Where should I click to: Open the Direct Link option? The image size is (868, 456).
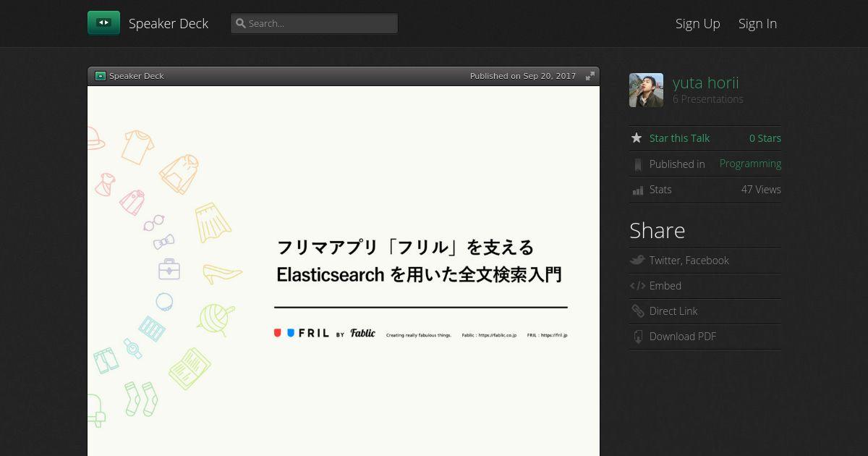coord(673,311)
